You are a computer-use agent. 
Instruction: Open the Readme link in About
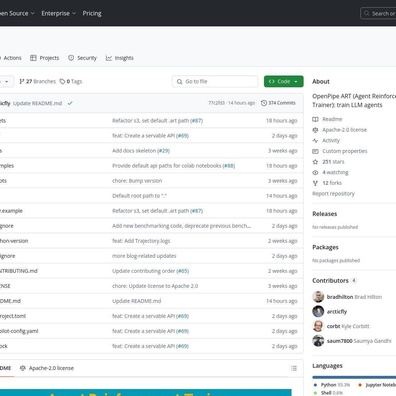pos(332,119)
